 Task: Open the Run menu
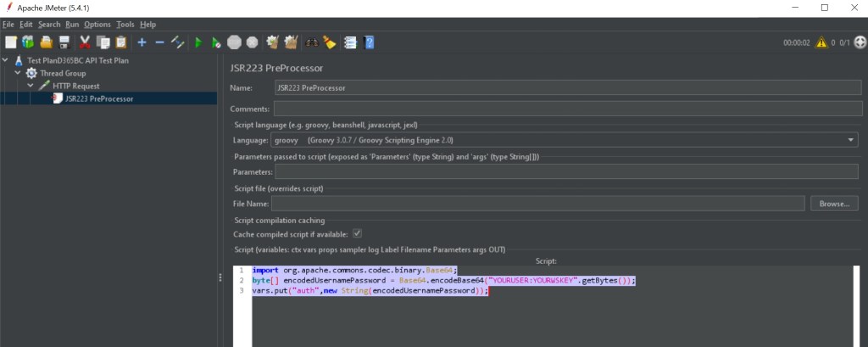pyautogui.click(x=72, y=25)
